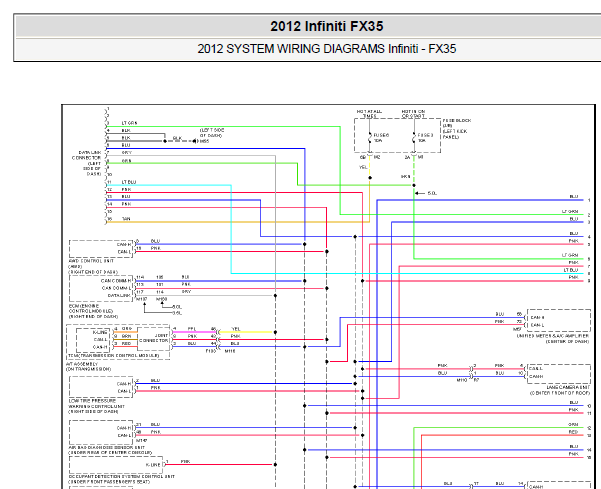Click the HOT AT ALL TIMES label
The image size is (601, 489).
369,113
